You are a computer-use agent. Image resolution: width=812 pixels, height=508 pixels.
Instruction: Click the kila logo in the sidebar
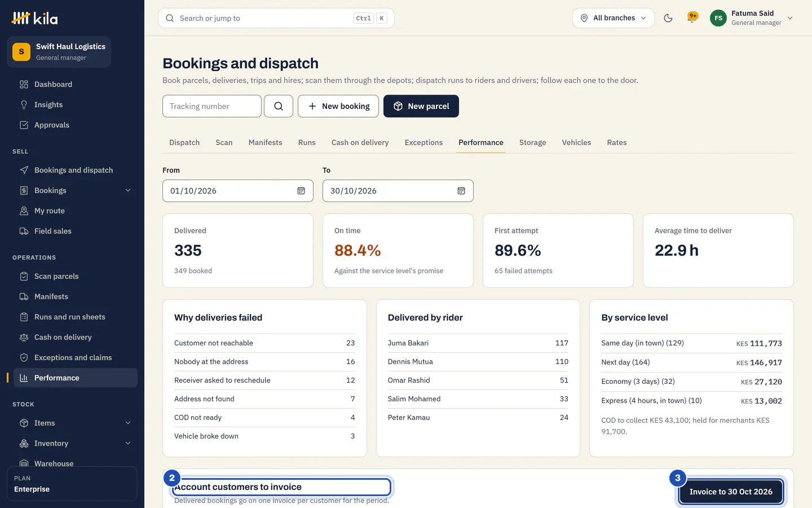35,18
